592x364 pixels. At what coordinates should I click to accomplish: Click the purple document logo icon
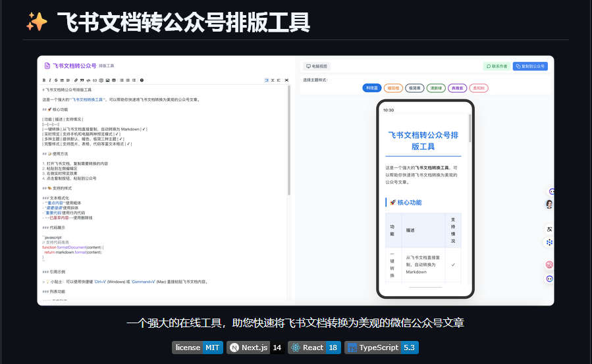pyautogui.click(x=47, y=66)
